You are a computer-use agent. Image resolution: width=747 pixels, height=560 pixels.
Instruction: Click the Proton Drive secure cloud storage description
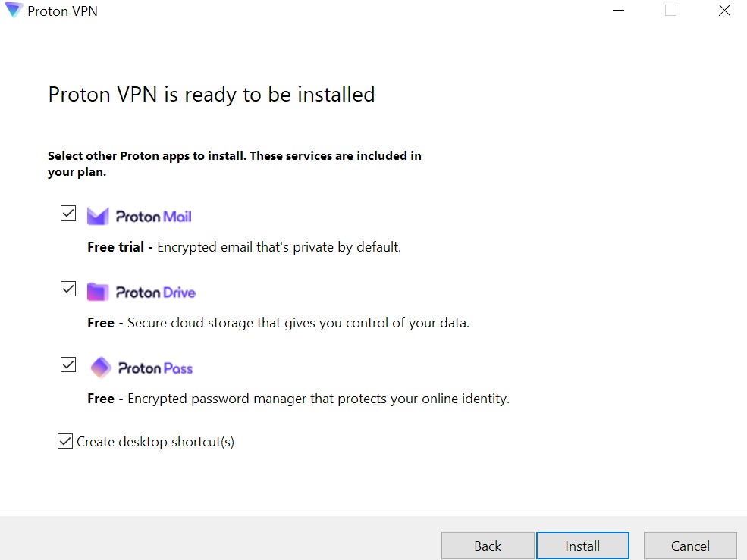(x=278, y=323)
